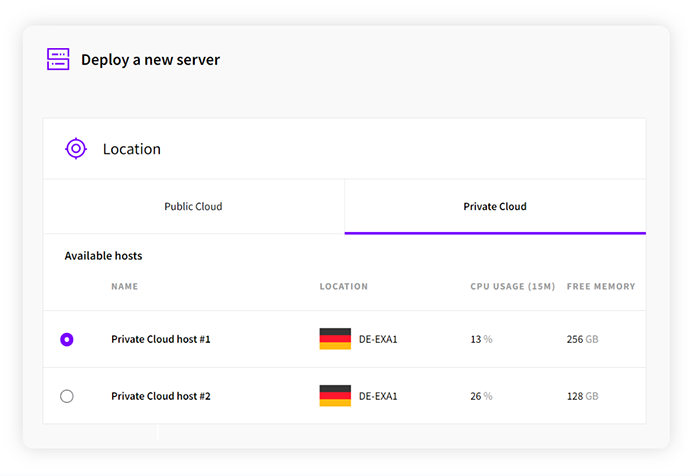Click the 256 GB free memory value

click(583, 339)
